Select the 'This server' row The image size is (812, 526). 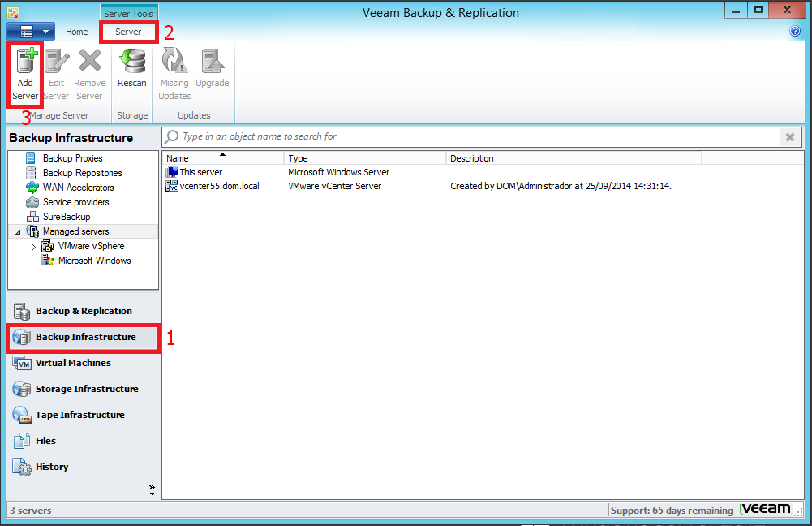(483, 172)
